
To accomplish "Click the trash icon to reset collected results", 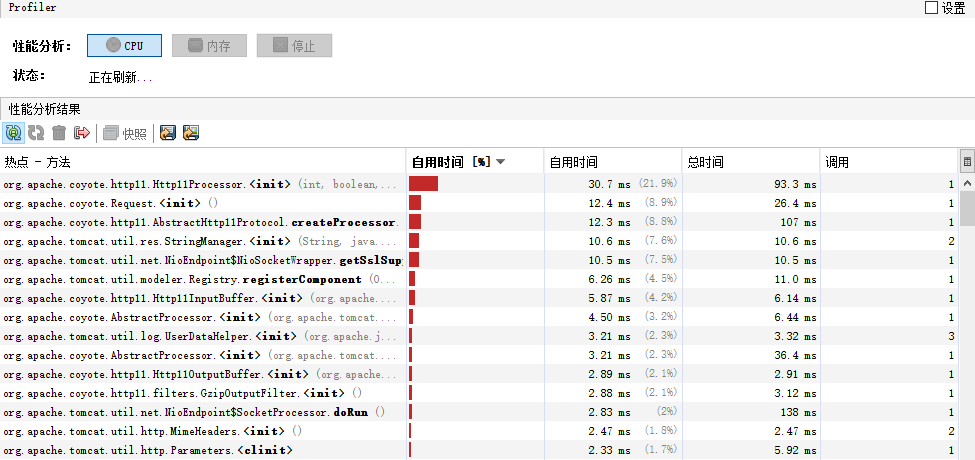I will (x=59, y=133).
